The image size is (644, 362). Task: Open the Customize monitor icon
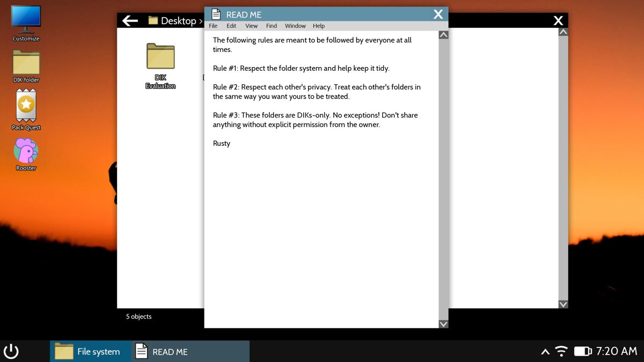26,20
